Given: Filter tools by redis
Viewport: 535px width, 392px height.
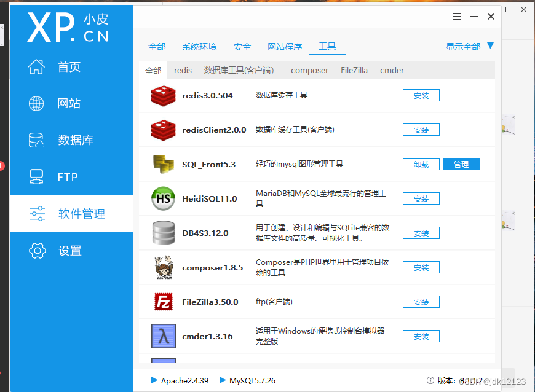Looking at the screenshot, I should click(x=183, y=70).
